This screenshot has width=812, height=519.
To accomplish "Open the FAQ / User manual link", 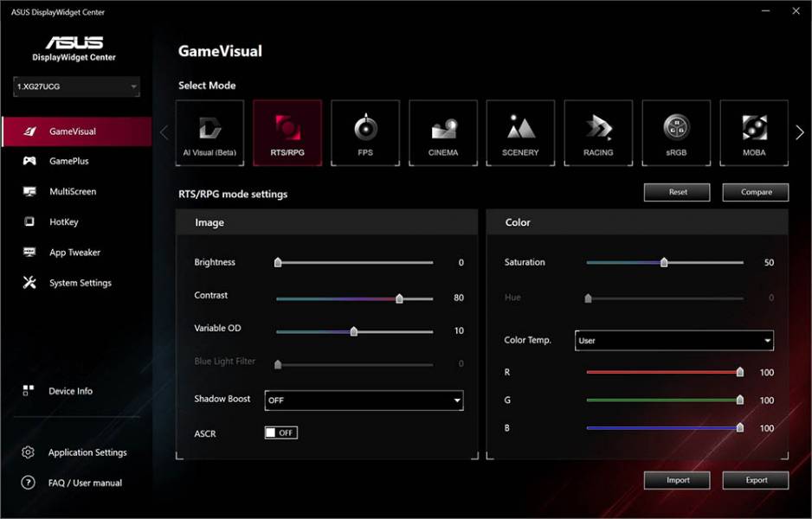I will point(85,483).
